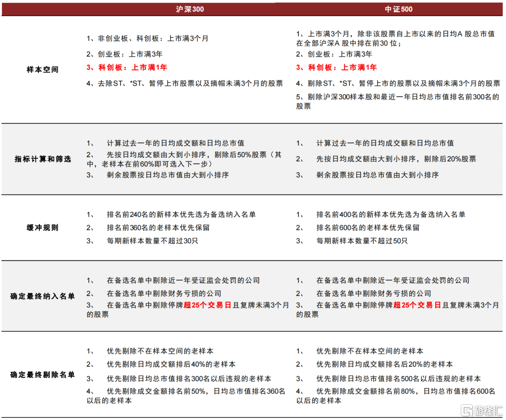
Task: Click red 超25个交易日 in 沪深300 column
Action: [208, 305]
